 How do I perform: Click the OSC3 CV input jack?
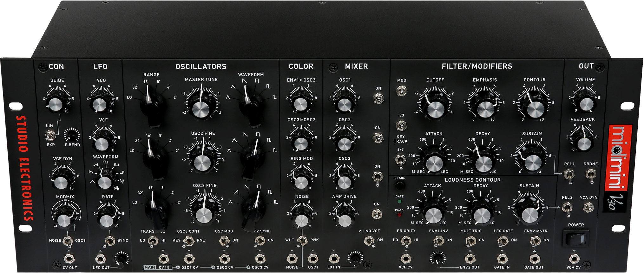(260, 259)
